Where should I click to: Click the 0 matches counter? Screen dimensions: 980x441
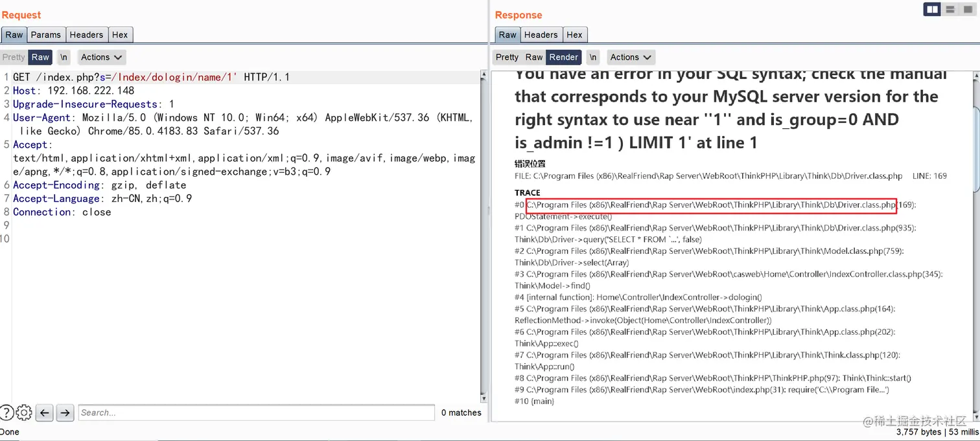coord(461,413)
